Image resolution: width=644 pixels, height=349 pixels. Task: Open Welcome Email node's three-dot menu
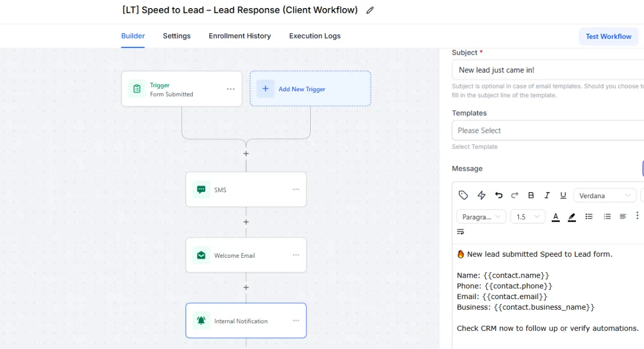coord(296,255)
